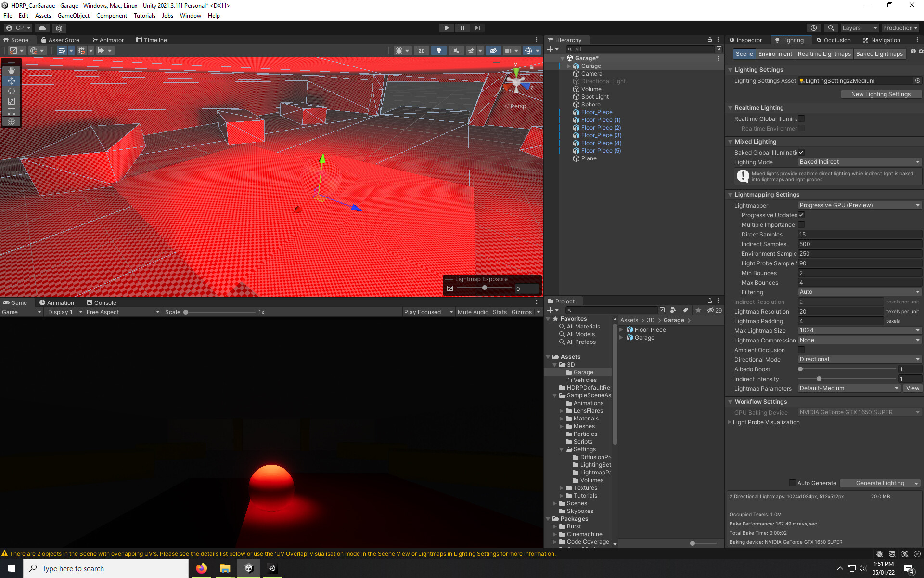Click the Windows search input field
Viewport: 924px width, 578px height.
pos(106,568)
